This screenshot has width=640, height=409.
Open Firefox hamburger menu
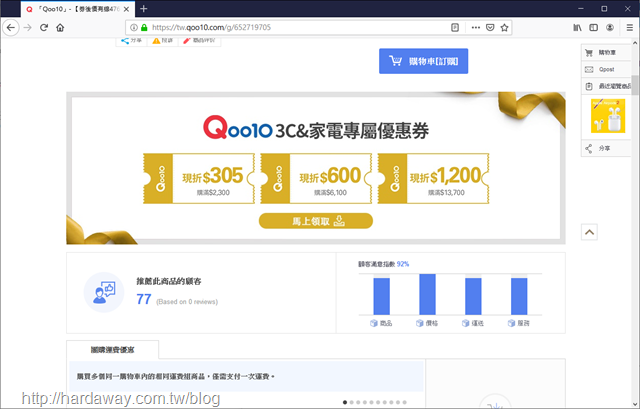click(x=629, y=28)
